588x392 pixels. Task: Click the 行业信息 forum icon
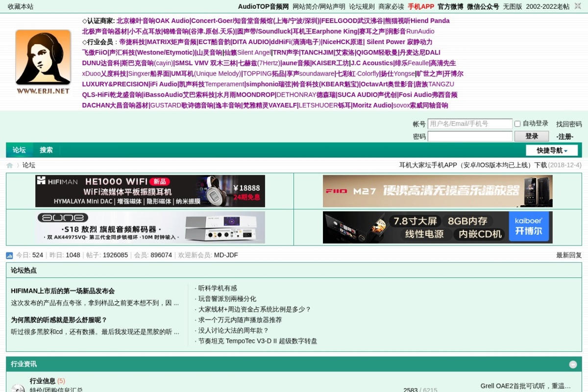coord(18,388)
